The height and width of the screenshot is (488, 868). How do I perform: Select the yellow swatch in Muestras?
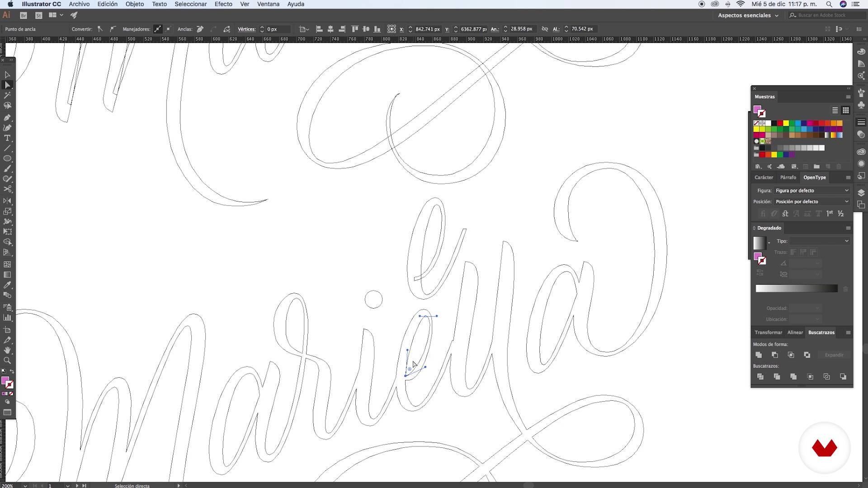786,123
